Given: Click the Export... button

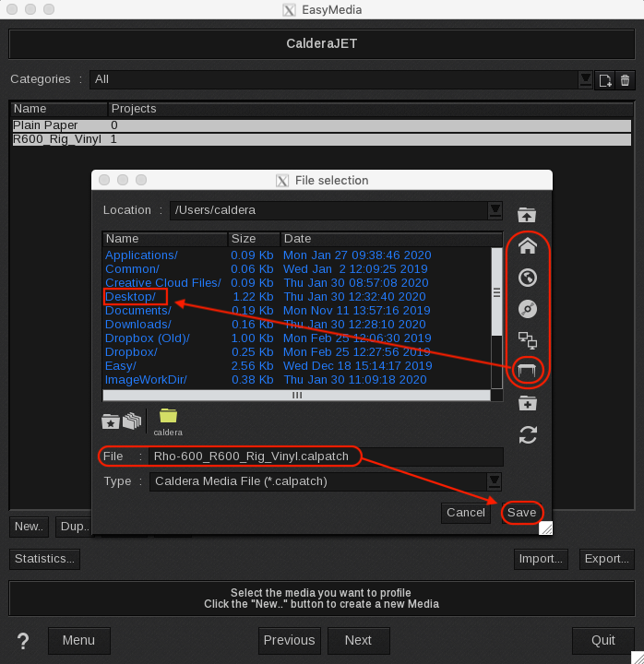Looking at the screenshot, I should pyautogui.click(x=607, y=559).
